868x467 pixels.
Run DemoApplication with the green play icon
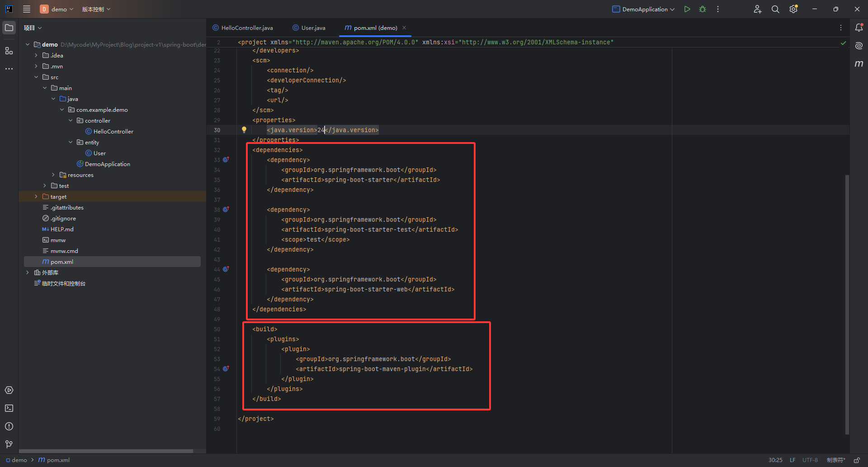click(687, 9)
